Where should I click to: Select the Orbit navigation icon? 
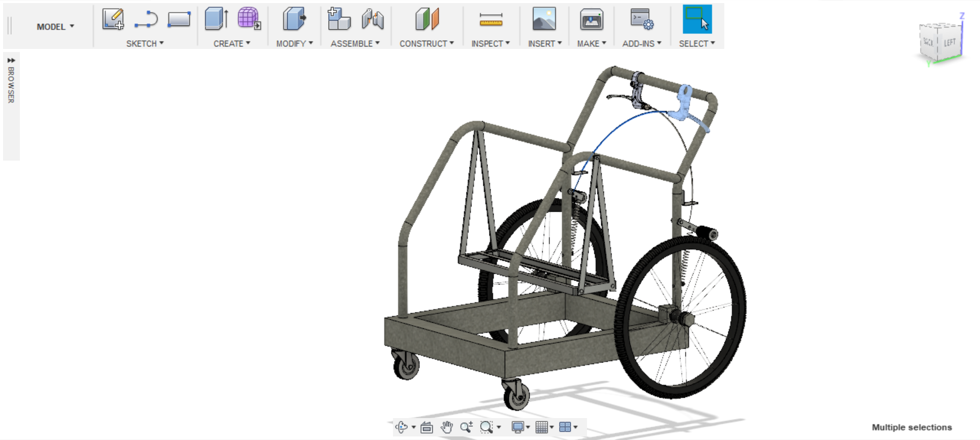tap(401, 427)
